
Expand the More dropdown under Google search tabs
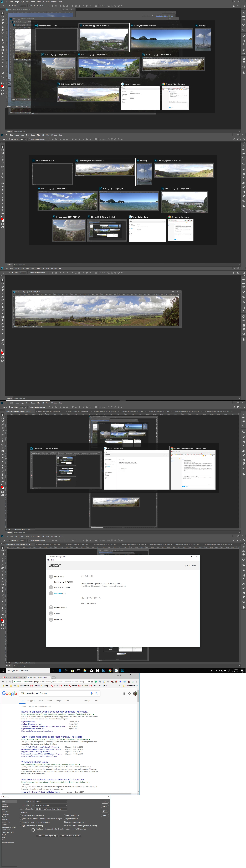click(68, 701)
